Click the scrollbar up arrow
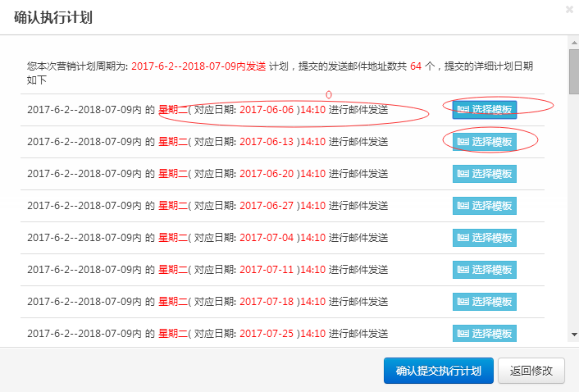Viewport: 579px width, 392px height. point(573,42)
